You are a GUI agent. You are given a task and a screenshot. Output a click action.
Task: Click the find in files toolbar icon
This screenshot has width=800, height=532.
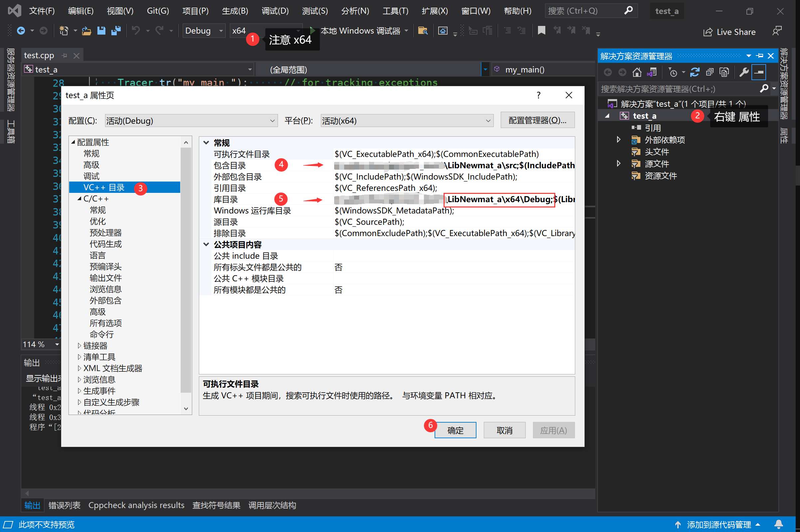pyautogui.click(x=423, y=31)
